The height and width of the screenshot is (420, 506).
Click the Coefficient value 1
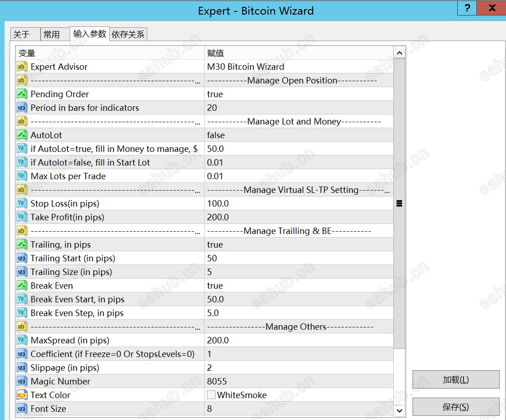coord(209,354)
